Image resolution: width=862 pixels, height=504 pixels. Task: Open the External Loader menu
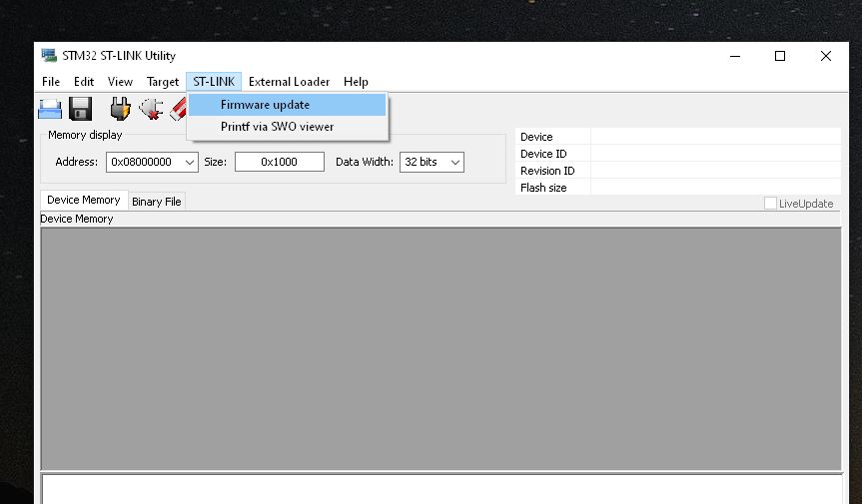(x=289, y=82)
